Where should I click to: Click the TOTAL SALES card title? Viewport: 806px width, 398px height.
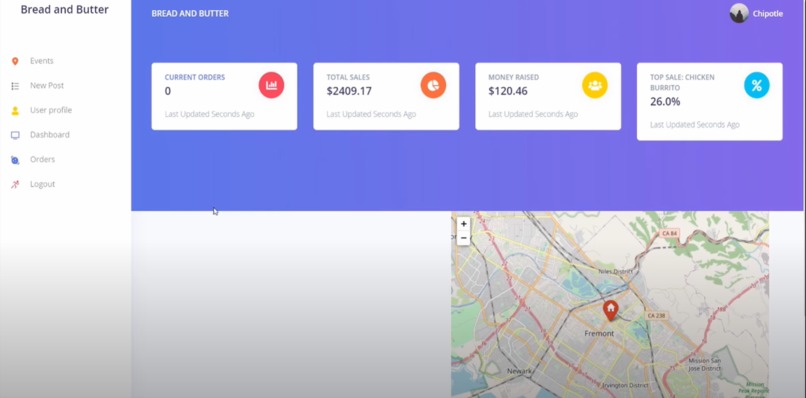point(348,77)
